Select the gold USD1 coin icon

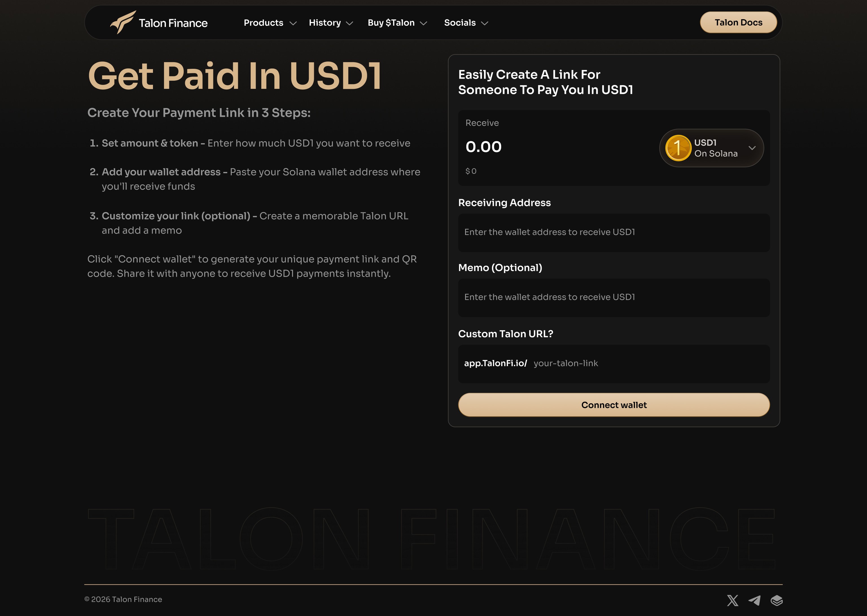coord(678,148)
